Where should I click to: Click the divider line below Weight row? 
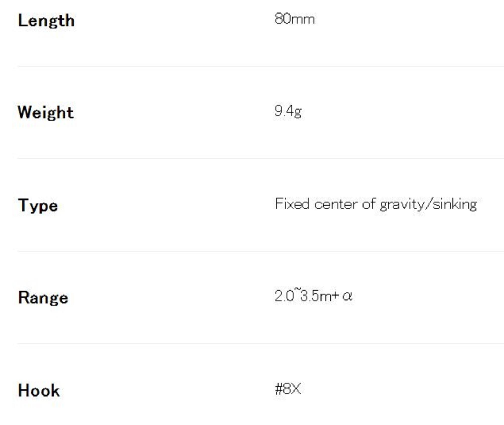pyautogui.click(x=252, y=159)
